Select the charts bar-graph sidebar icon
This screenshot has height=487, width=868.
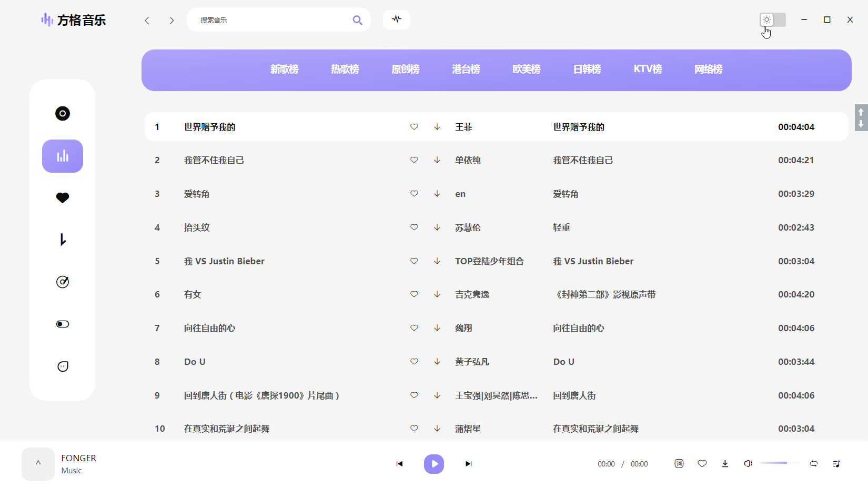coord(63,156)
